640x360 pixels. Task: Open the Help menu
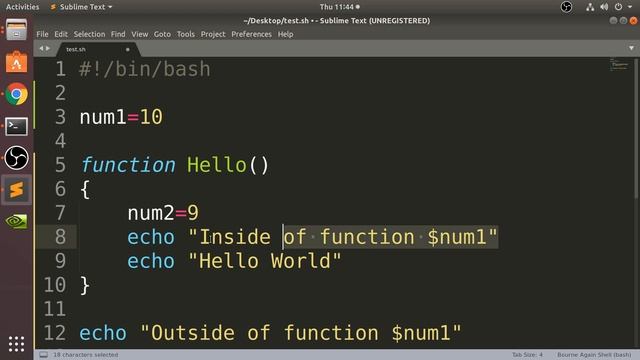[x=285, y=34]
